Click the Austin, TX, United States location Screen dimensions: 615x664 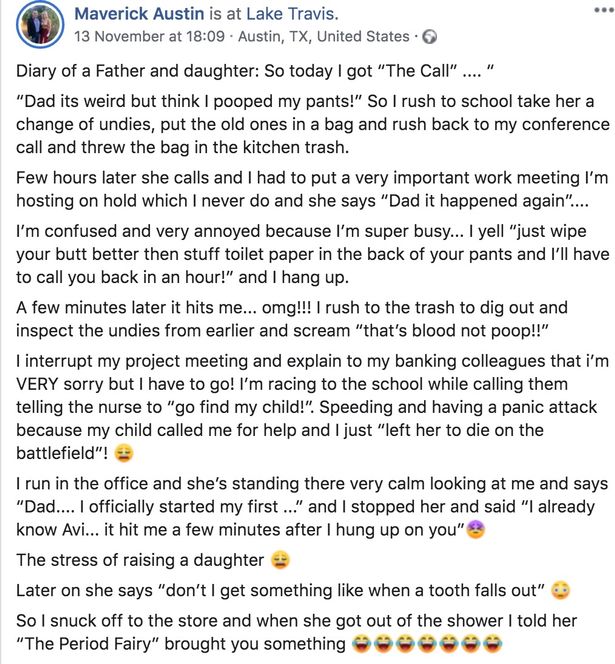[x=324, y=36]
